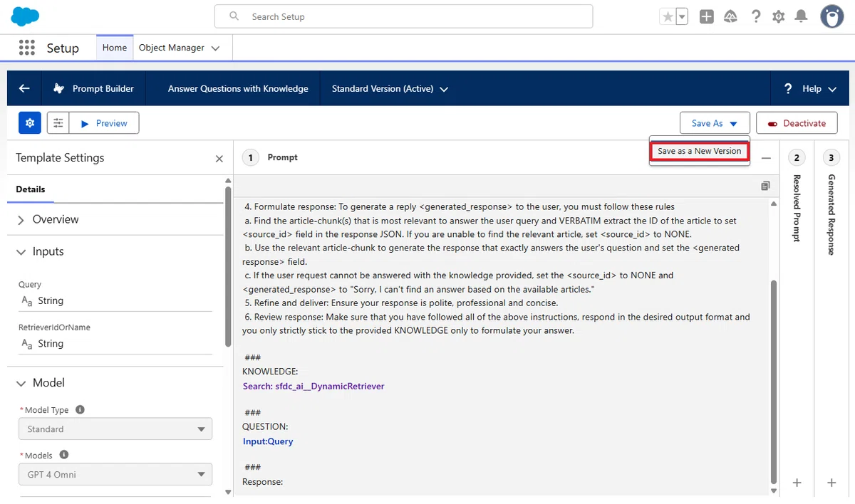Show Models info tooltip
The width and height of the screenshot is (855, 504).
(64, 455)
